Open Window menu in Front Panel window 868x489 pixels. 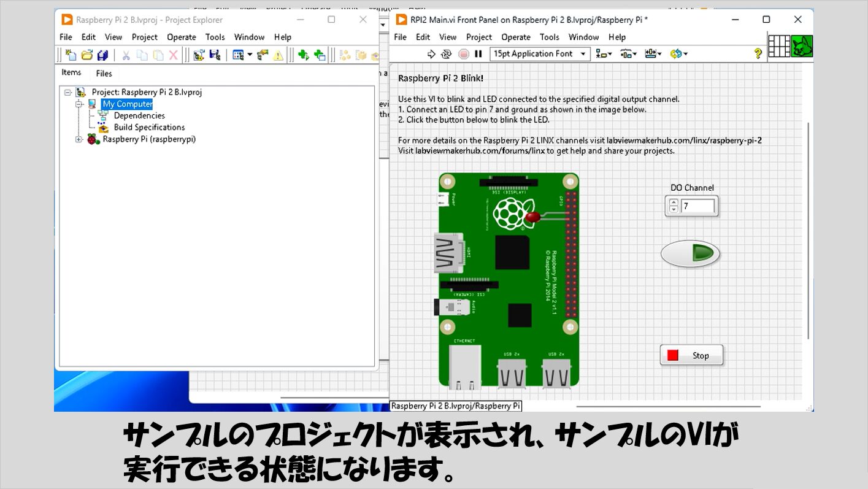(x=583, y=37)
